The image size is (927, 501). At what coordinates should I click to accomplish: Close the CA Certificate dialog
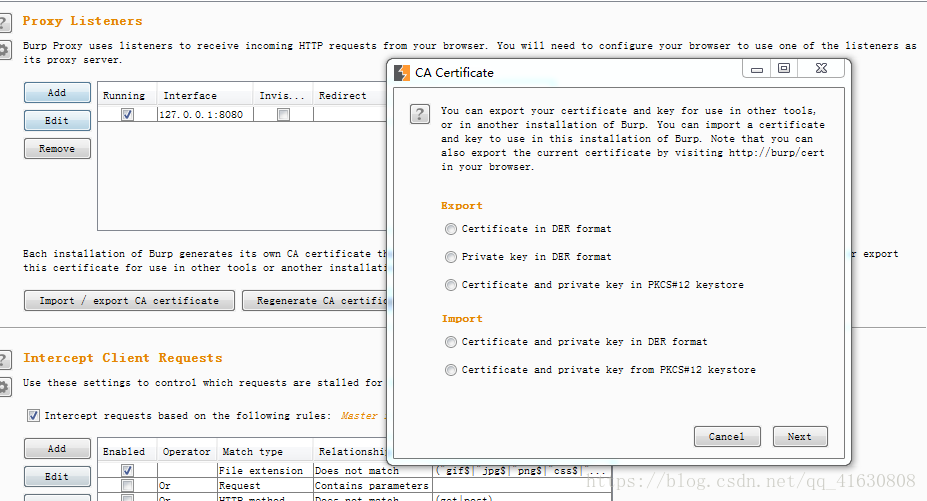[x=822, y=69]
